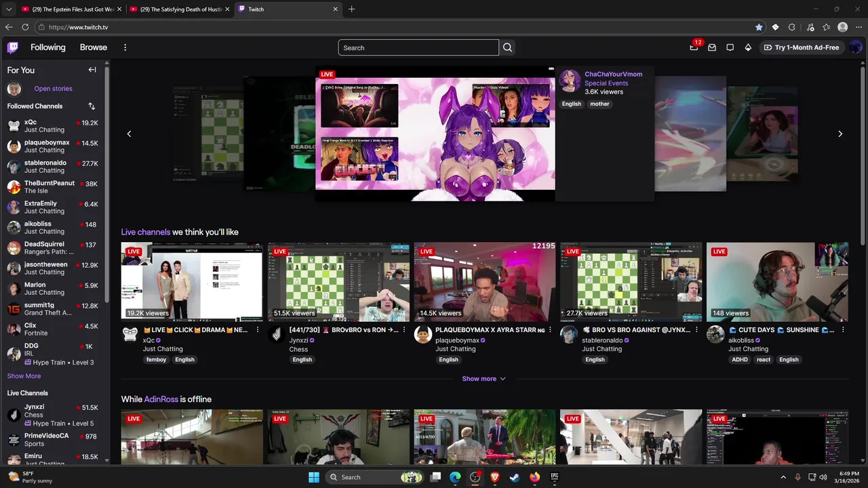Click the ADHD tag on aikobliss card
This screenshot has height=488, width=868.
tap(740, 360)
